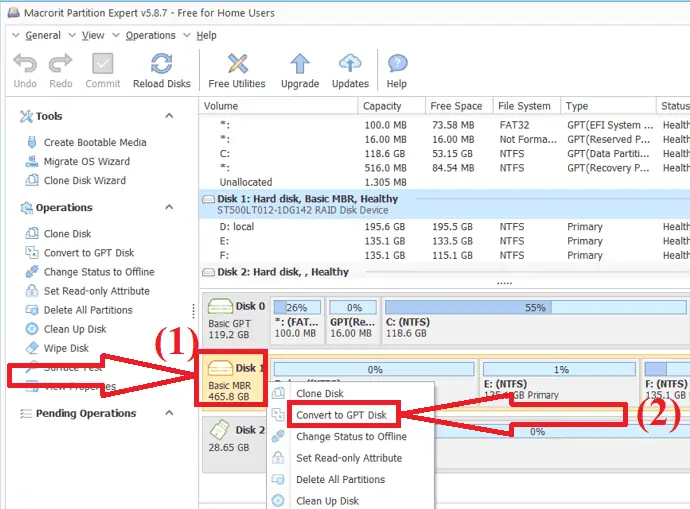Collapse the Operations sidebar section
The width and height of the screenshot is (690, 509).
(169, 207)
